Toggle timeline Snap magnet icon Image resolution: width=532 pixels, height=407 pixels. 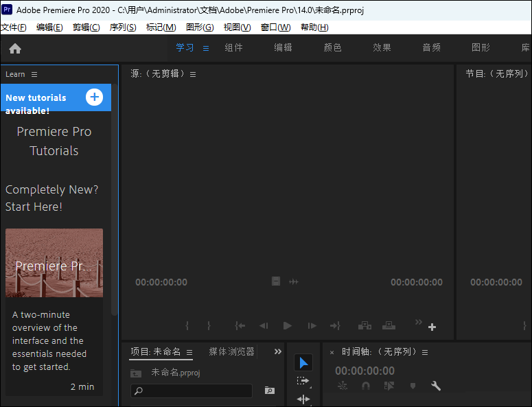[366, 386]
